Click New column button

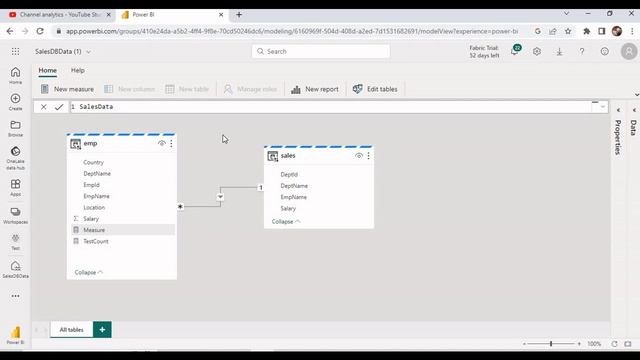pyautogui.click(x=130, y=89)
